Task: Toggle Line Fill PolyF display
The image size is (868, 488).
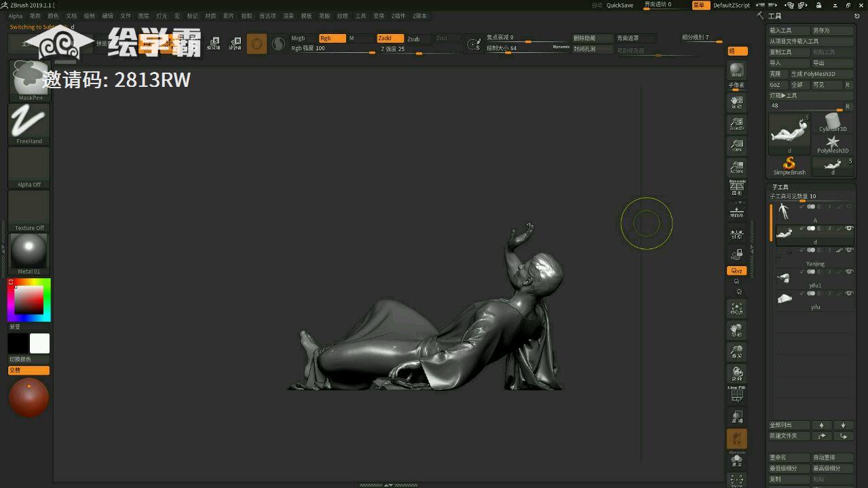Action: [x=736, y=395]
